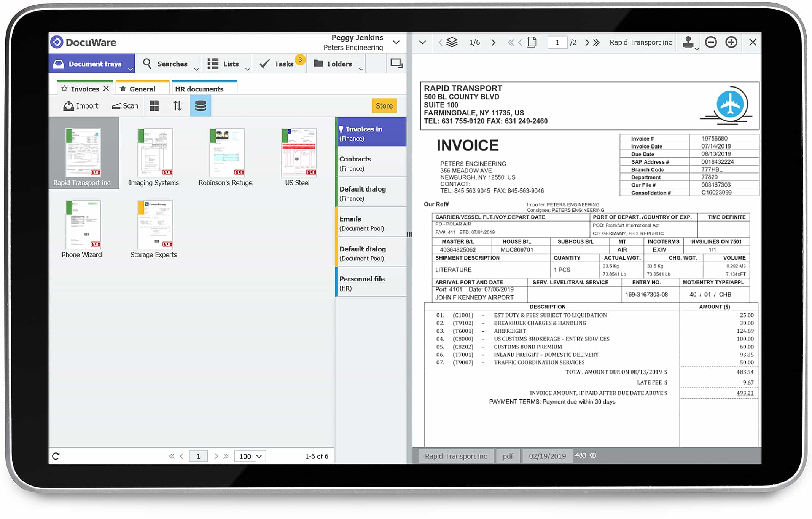
Task: Select the Scan tool
Action: [x=124, y=105]
